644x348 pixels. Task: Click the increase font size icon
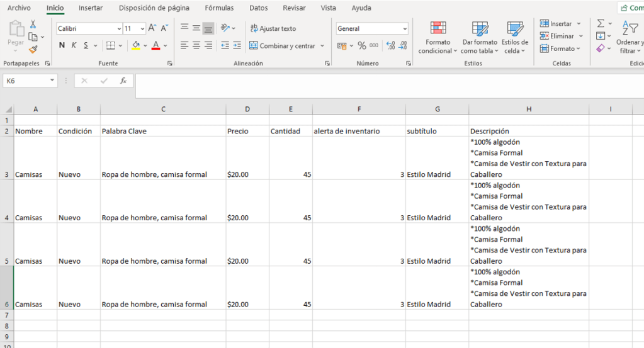coord(152,28)
